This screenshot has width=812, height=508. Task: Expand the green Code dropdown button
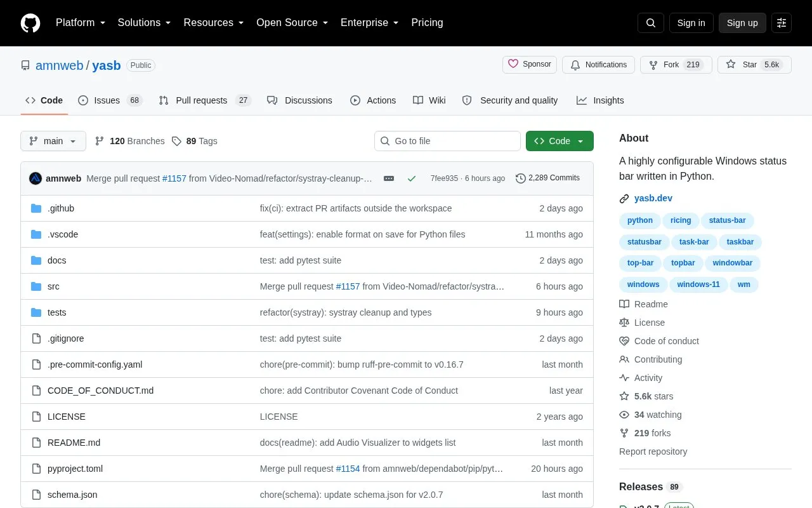pyautogui.click(x=560, y=141)
